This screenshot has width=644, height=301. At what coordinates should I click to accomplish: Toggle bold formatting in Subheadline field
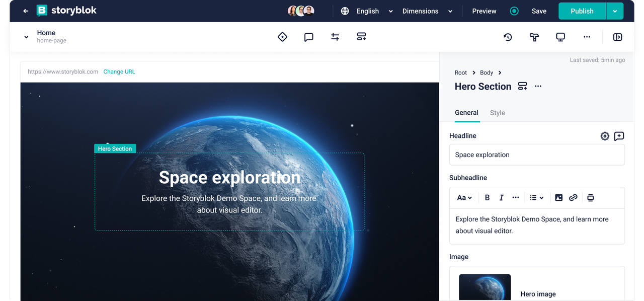click(487, 197)
